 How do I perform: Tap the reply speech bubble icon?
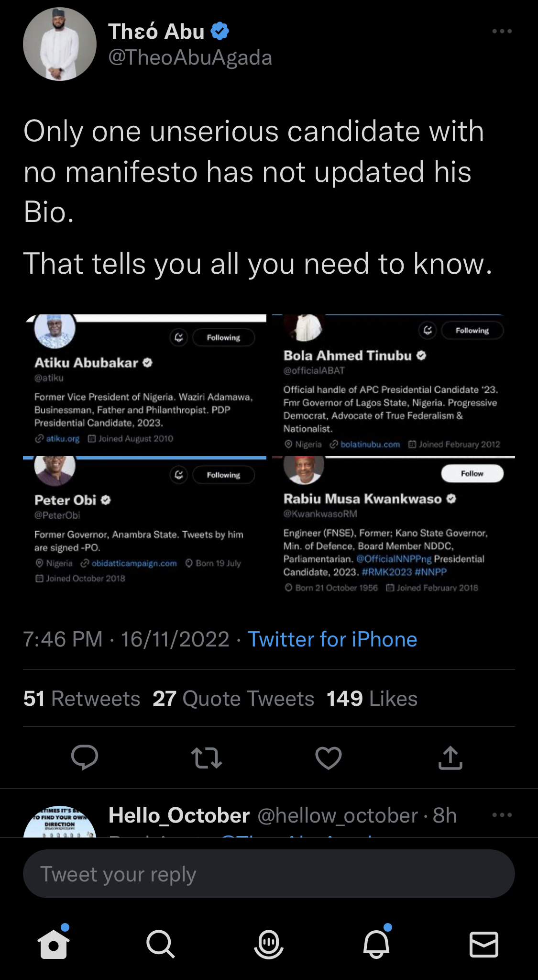(85, 757)
